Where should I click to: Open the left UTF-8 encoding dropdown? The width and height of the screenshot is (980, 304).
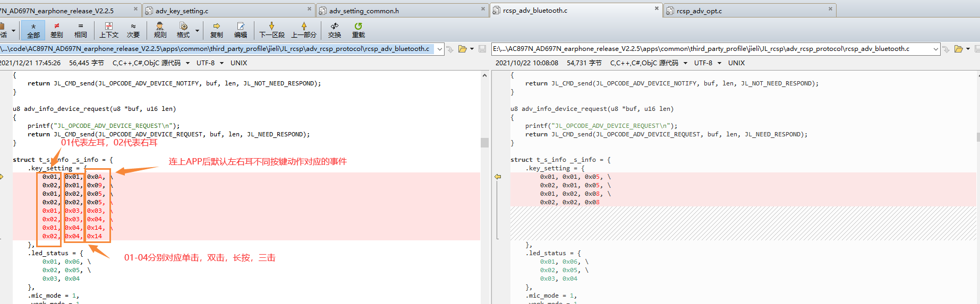tap(209, 63)
